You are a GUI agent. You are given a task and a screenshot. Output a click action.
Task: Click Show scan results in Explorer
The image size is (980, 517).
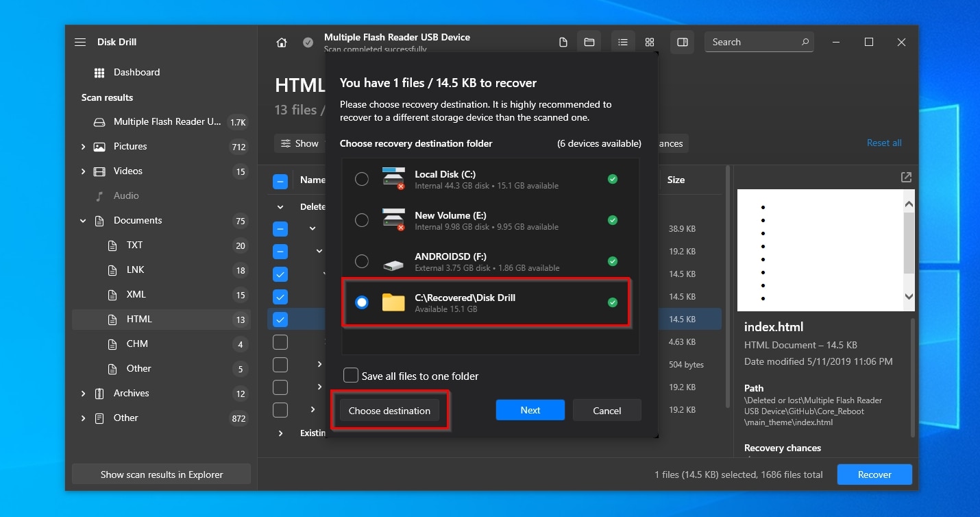[162, 474]
